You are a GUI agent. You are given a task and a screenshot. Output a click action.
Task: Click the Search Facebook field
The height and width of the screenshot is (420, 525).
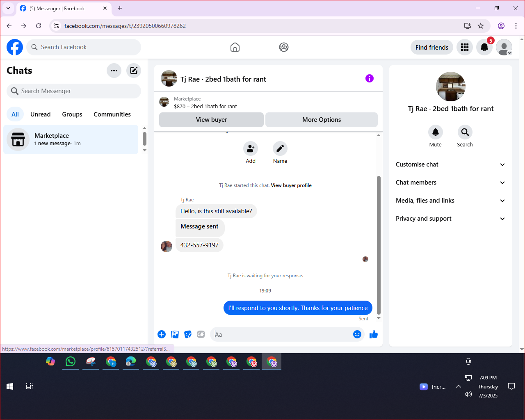[84, 47]
